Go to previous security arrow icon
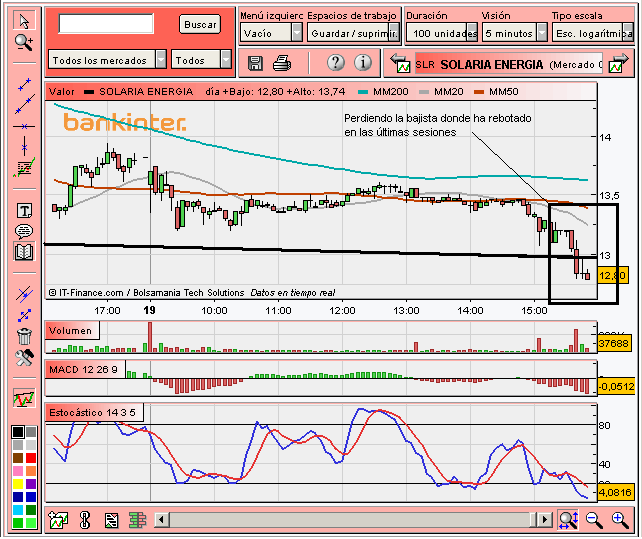 tap(400, 63)
